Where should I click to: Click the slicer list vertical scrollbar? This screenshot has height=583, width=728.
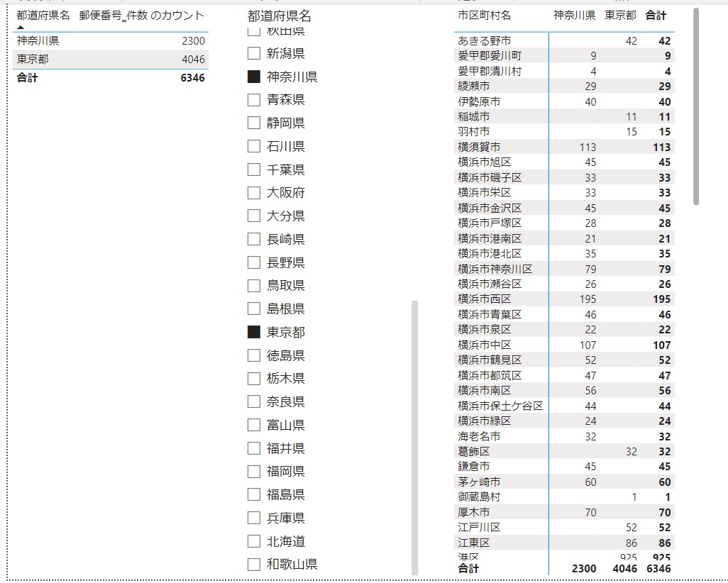click(x=414, y=436)
